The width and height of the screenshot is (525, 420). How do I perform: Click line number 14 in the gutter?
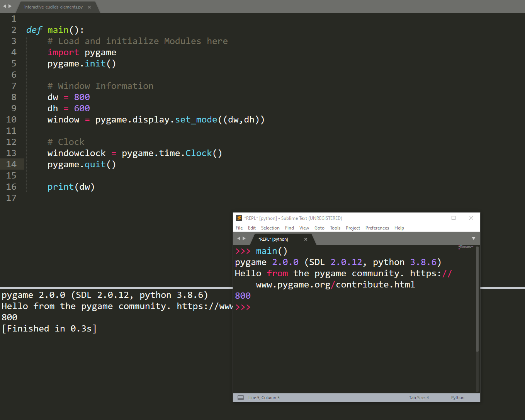point(11,164)
